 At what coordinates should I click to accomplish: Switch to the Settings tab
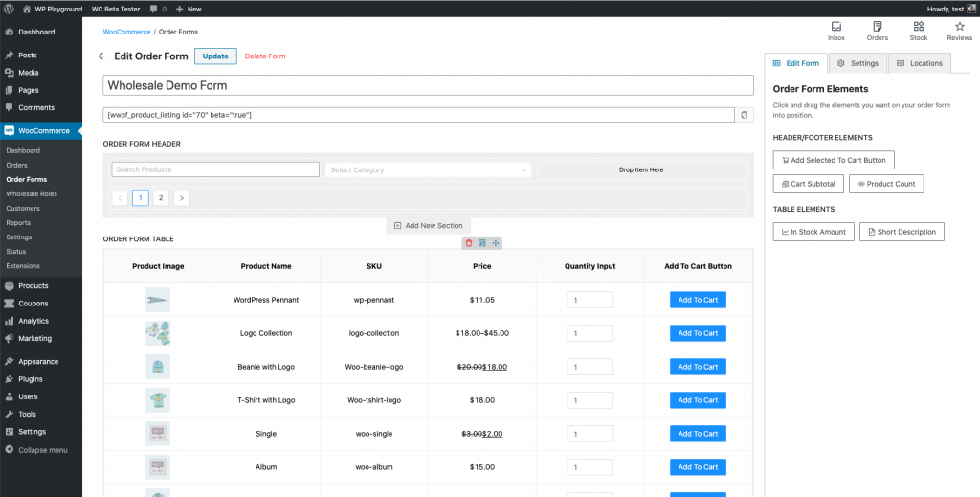tap(857, 63)
